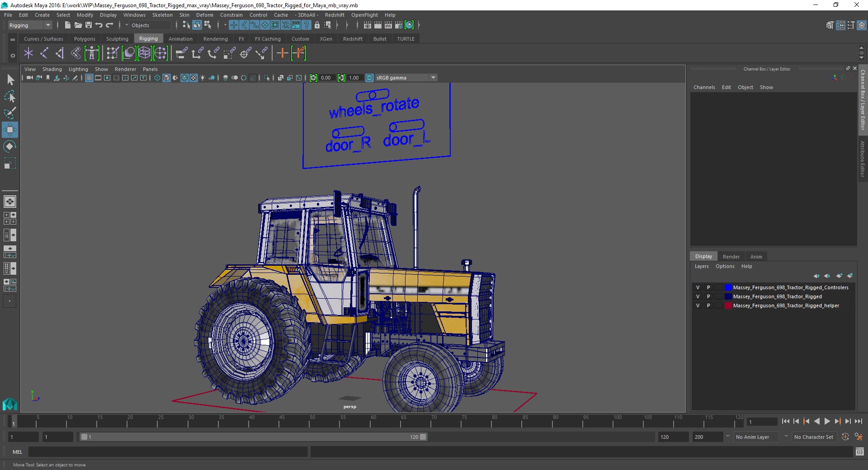Click the Open Scene folder icon
The height and width of the screenshot is (470, 868).
coord(78,25)
